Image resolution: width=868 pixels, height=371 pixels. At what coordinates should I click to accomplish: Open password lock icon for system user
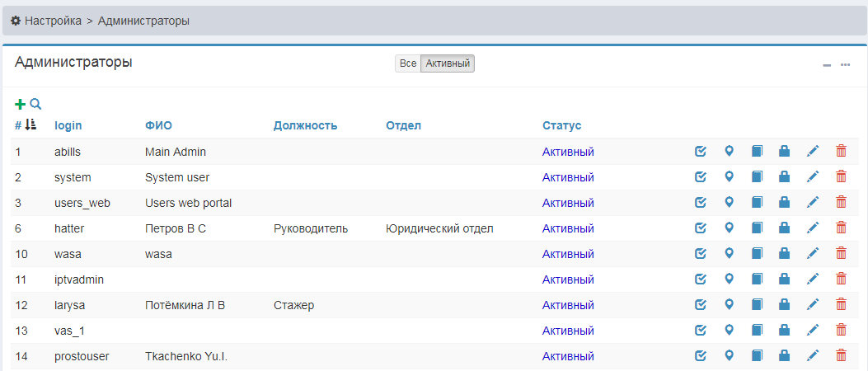click(785, 177)
